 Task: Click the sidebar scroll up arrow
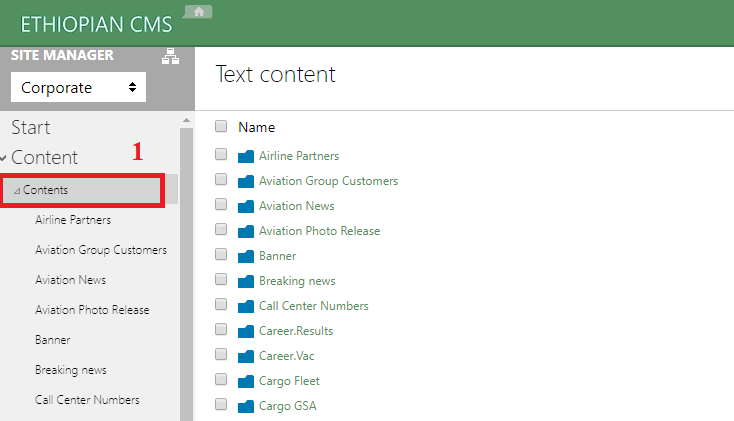pos(186,121)
